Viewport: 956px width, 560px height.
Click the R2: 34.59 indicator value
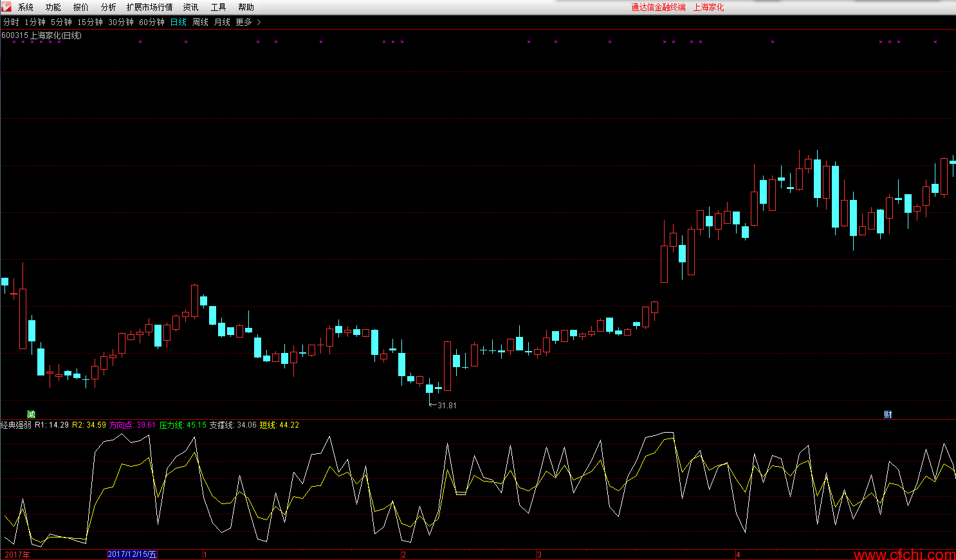[89, 425]
